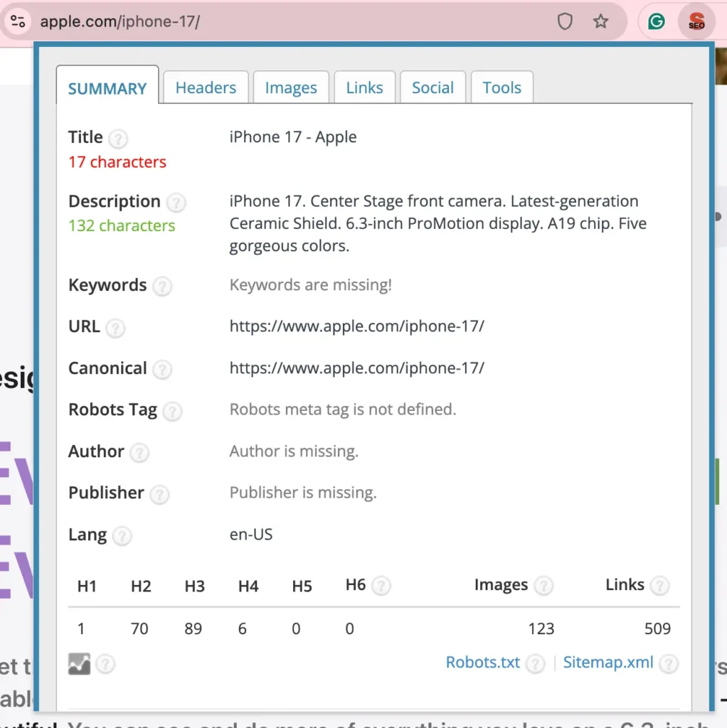Click the 'Keywords are missing!' text

tap(311, 284)
